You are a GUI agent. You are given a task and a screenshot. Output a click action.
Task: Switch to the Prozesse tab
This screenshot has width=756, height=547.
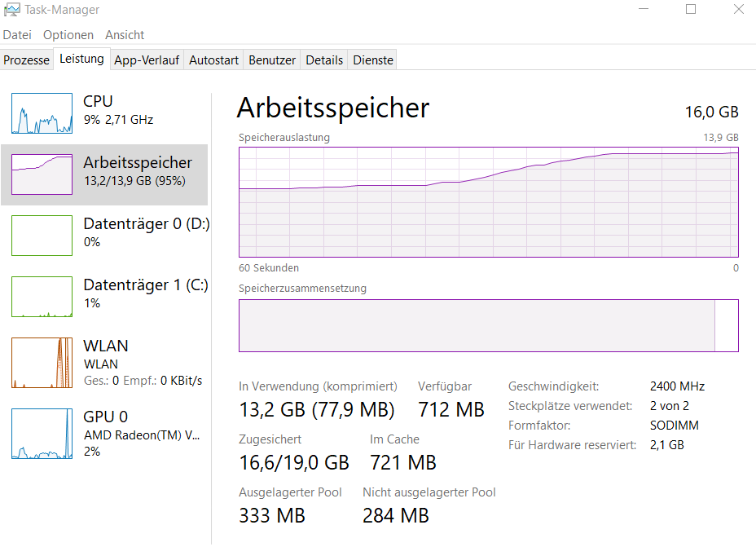[27, 60]
